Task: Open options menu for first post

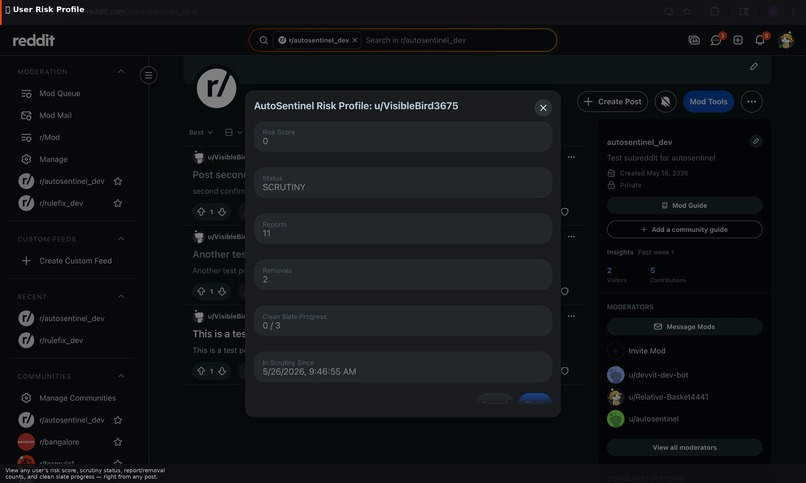Action: [571, 157]
